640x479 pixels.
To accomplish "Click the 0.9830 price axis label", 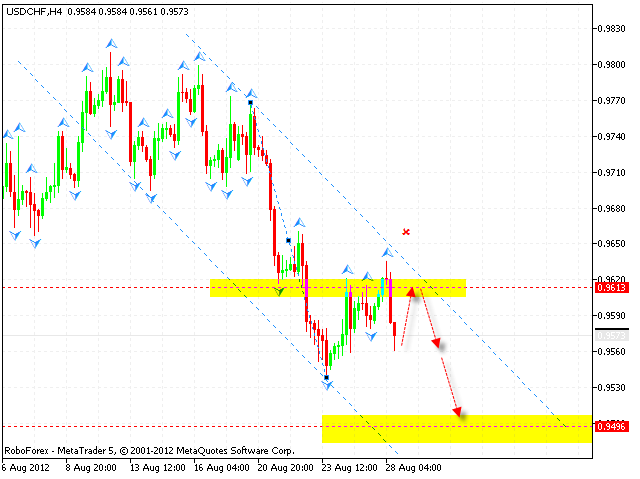I will coord(612,29).
